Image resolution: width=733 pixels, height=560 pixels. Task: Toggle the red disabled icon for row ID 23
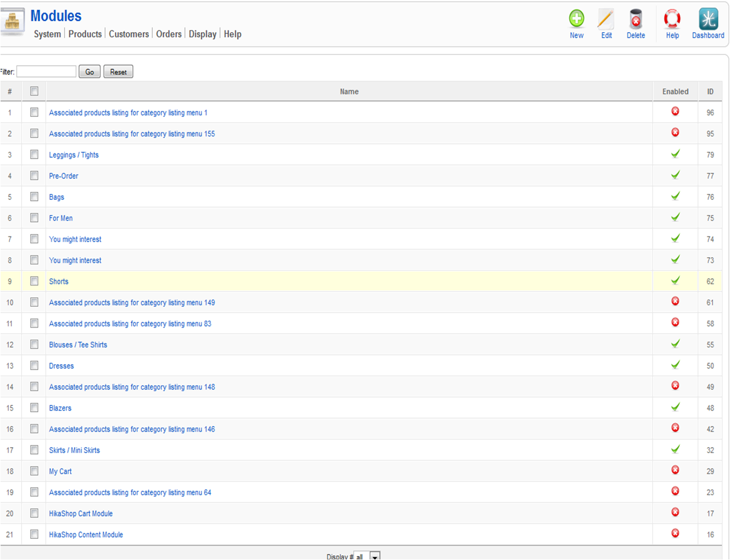(675, 491)
